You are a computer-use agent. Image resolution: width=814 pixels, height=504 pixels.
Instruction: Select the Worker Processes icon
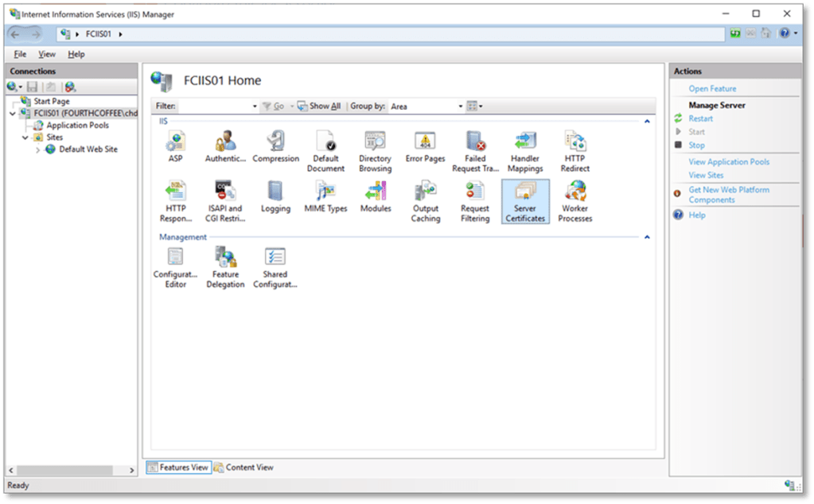(x=574, y=200)
